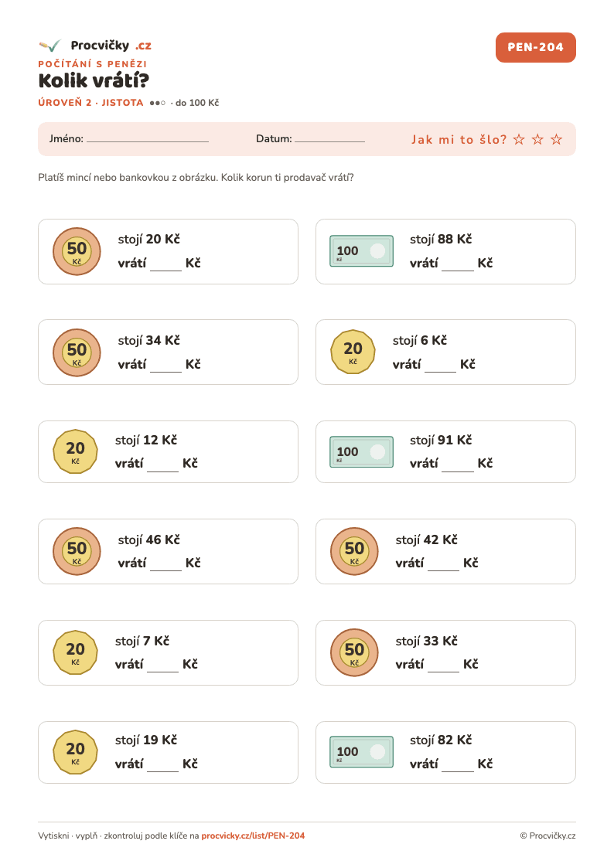This screenshot has width=614, height=868.
Task: Click the answer blank for 'stojí 33 Kč'
Action: (443, 666)
